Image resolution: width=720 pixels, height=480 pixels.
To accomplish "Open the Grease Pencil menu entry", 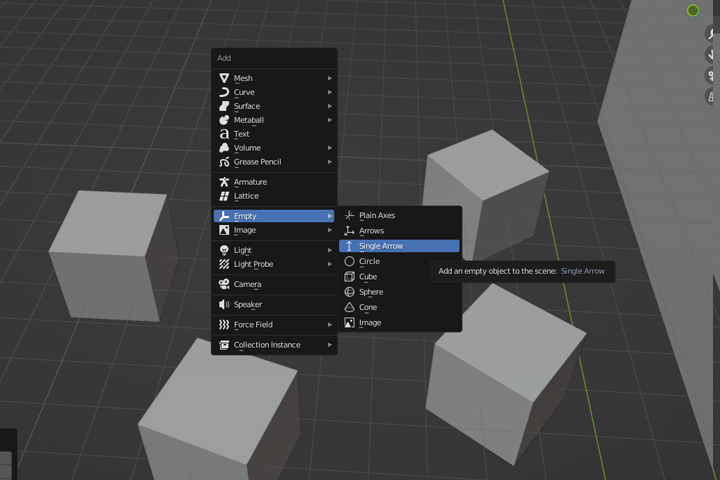I will click(274, 162).
